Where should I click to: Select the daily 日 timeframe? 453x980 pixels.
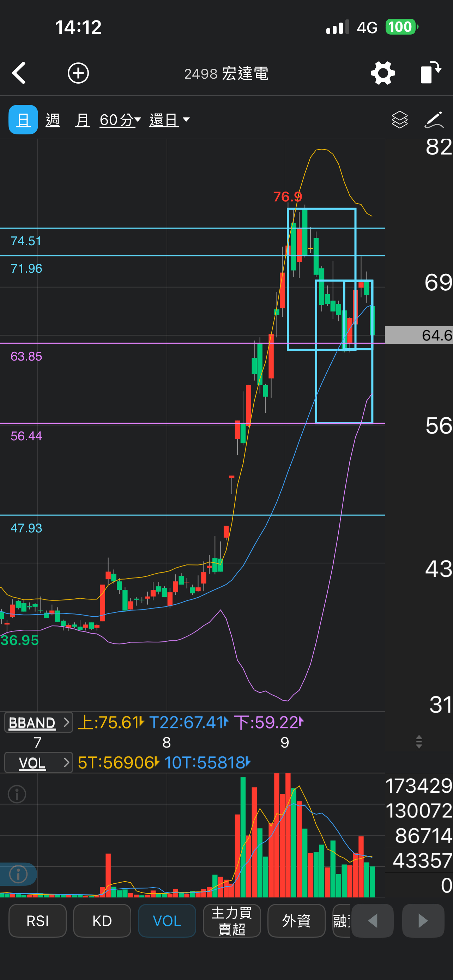pyautogui.click(x=23, y=120)
